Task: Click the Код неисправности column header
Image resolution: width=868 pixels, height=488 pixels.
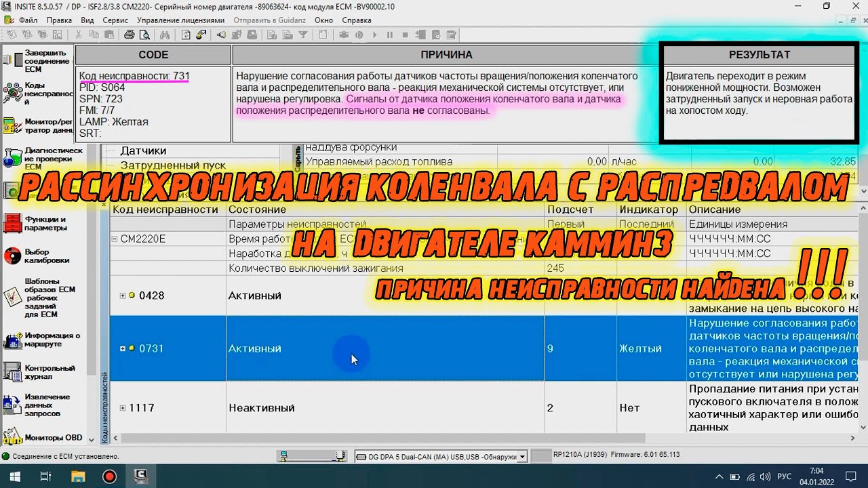Action: pos(168,209)
